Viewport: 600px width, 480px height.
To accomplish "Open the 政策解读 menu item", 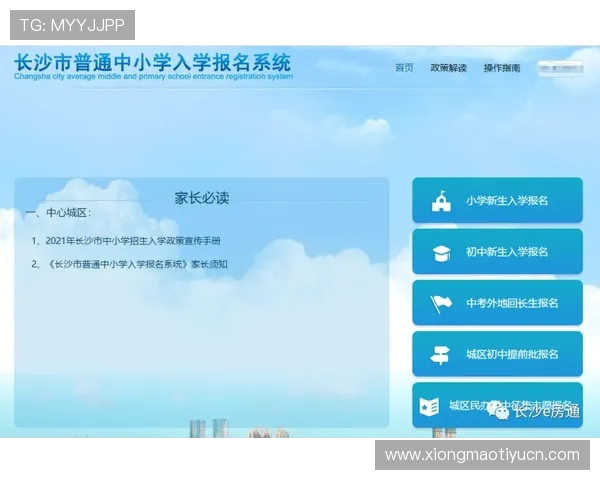I will coord(448,68).
